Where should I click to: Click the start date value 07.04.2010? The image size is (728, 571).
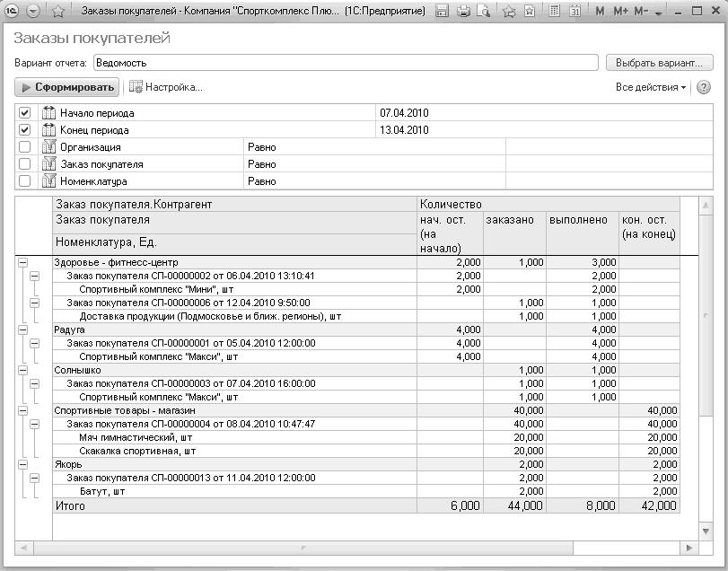click(404, 113)
